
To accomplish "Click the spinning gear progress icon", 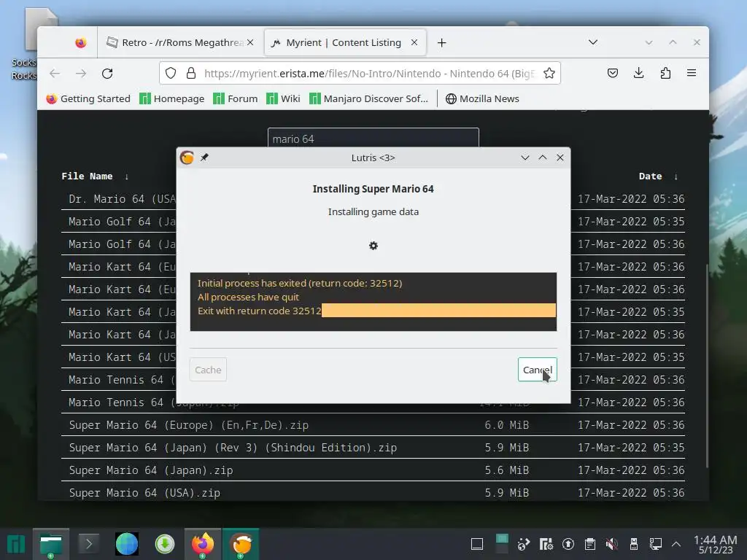I will tap(373, 246).
